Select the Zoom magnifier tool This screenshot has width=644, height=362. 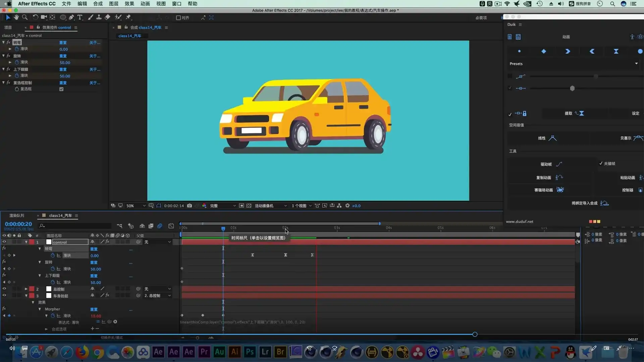tap(24, 17)
